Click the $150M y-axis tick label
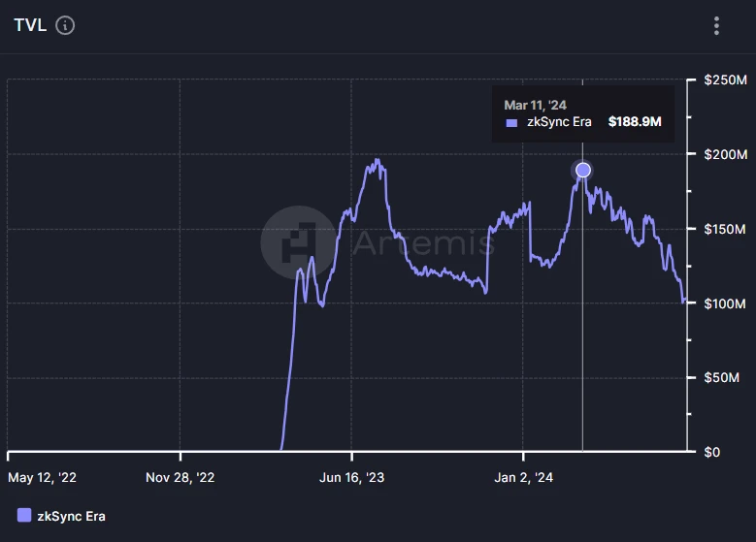 click(724, 229)
